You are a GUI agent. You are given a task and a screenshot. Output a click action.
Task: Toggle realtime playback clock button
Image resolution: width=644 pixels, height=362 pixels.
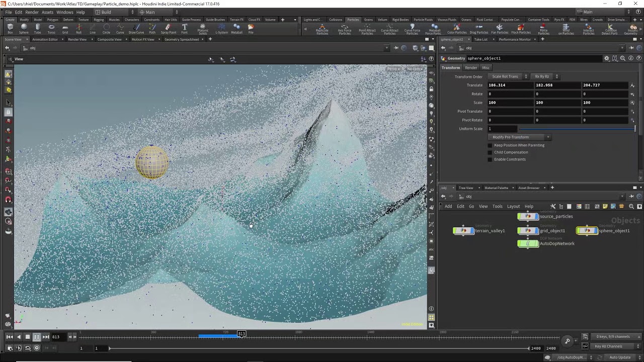[x=37, y=348]
